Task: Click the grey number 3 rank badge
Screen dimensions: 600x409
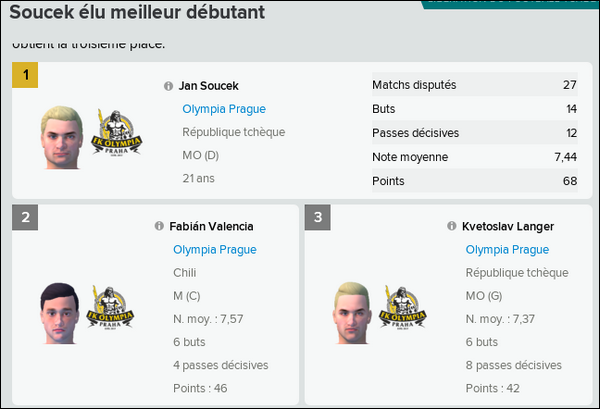Action: pos(318,218)
